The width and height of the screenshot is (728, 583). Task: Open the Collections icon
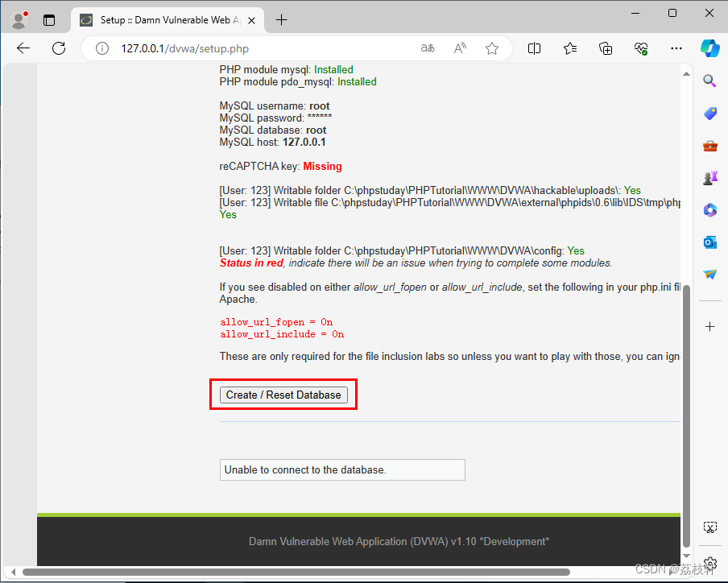[x=606, y=48]
